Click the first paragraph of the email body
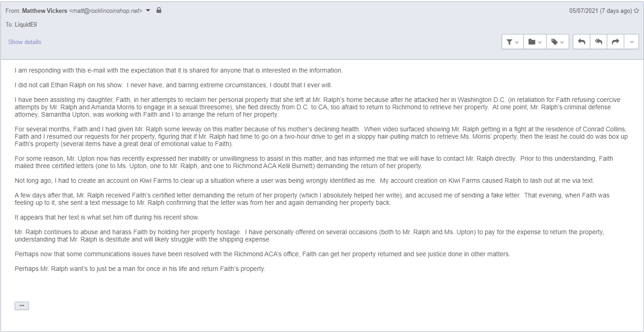This screenshot has width=644, height=332. pos(179,71)
